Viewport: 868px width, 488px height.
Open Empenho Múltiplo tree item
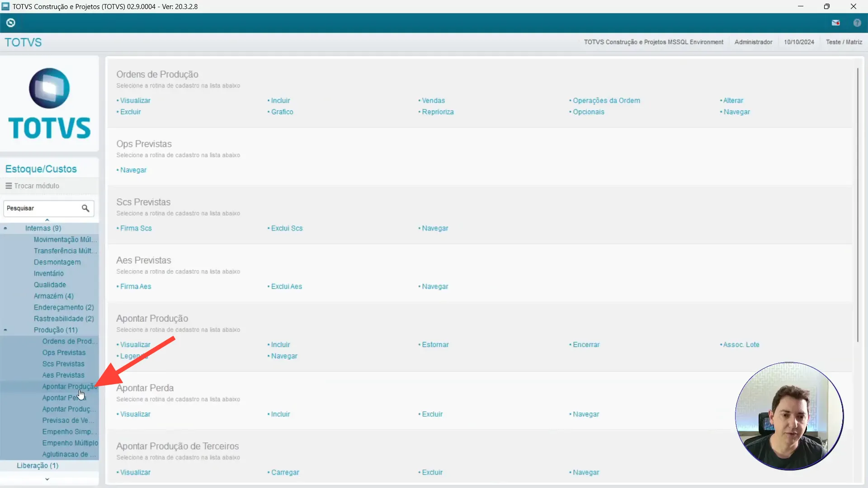coord(70,443)
